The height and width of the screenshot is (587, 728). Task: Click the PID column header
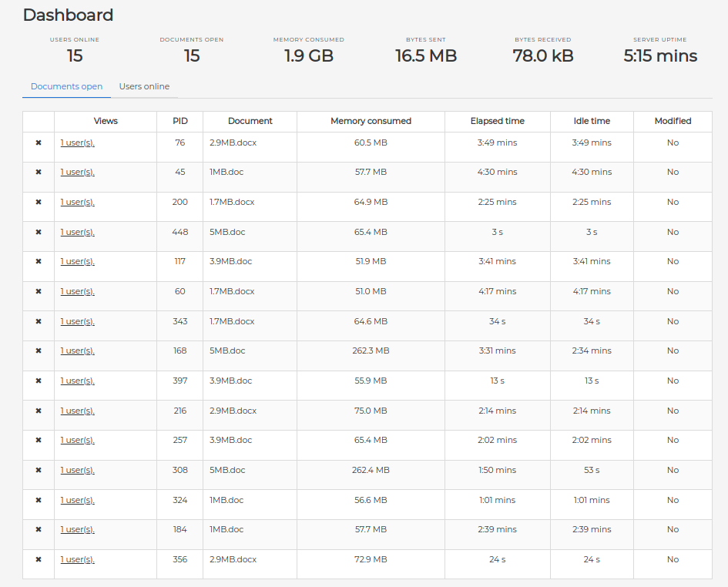pyautogui.click(x=179, y=121)
